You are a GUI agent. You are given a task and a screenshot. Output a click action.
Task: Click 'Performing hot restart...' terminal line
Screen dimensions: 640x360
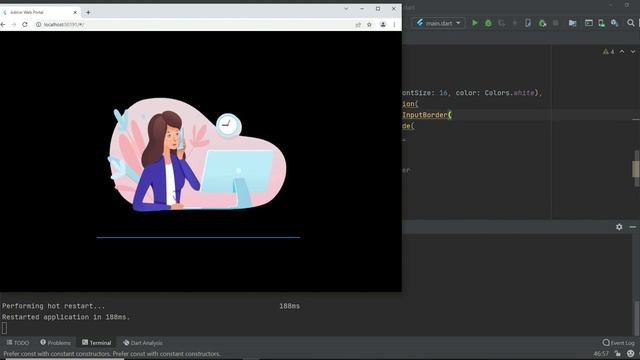(53, 306)
